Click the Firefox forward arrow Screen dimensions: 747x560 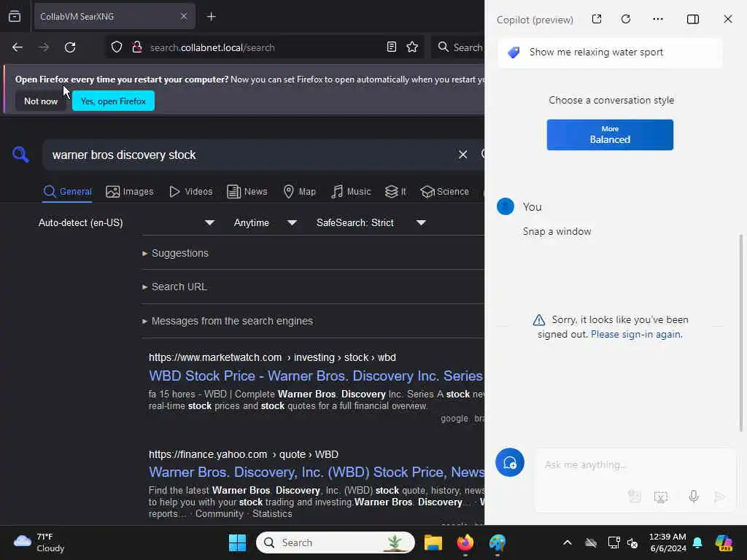44,47
